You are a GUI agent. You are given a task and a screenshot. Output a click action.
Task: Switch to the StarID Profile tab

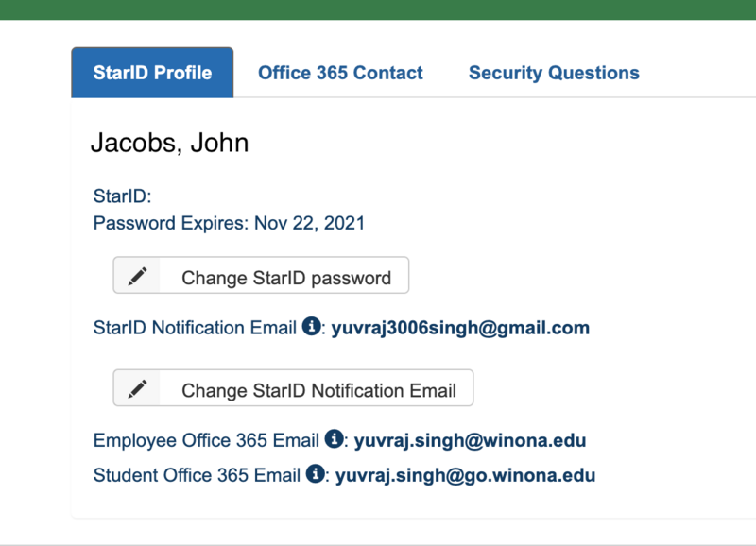[152, 73]
